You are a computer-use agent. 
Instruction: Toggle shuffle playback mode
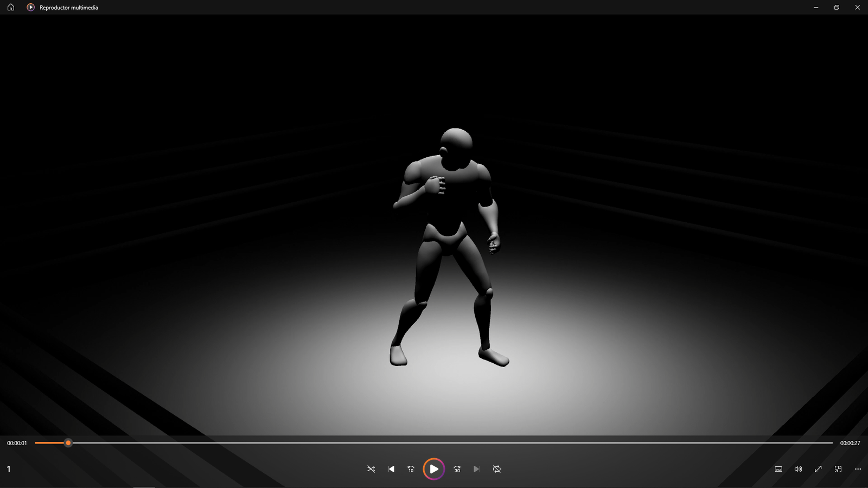click(x=371, y=469)
